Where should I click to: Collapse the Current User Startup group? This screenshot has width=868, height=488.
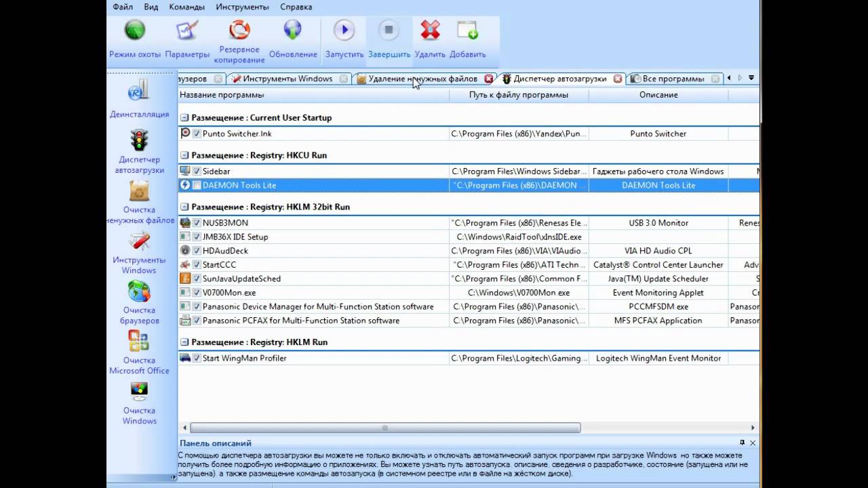tap(184, 118)
